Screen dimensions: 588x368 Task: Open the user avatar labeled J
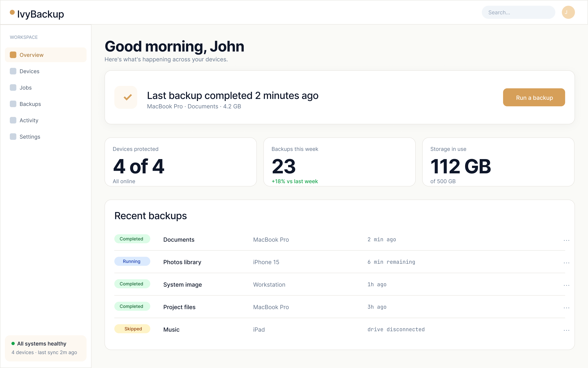[568, 12]
